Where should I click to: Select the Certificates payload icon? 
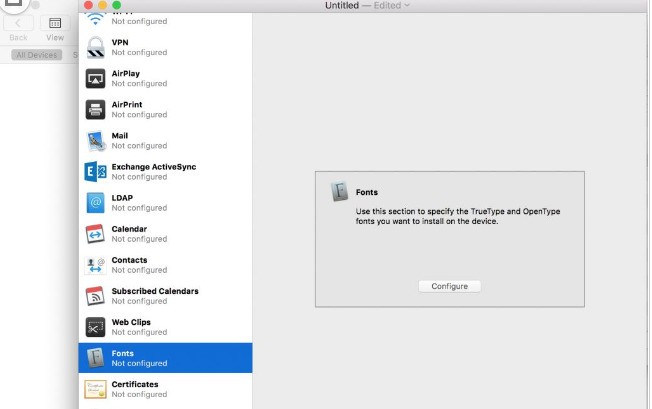(x=96, y=389)
